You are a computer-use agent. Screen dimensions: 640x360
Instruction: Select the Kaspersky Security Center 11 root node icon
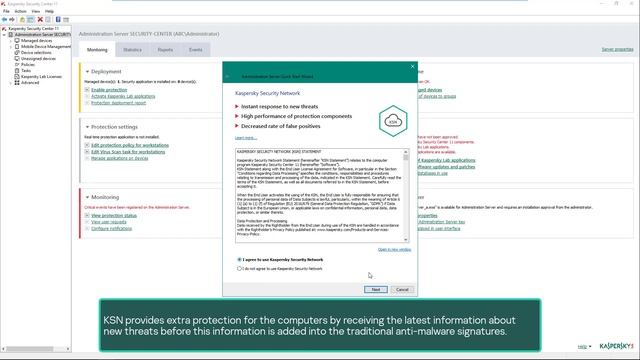pyautogui.click(x=4, y=29)
